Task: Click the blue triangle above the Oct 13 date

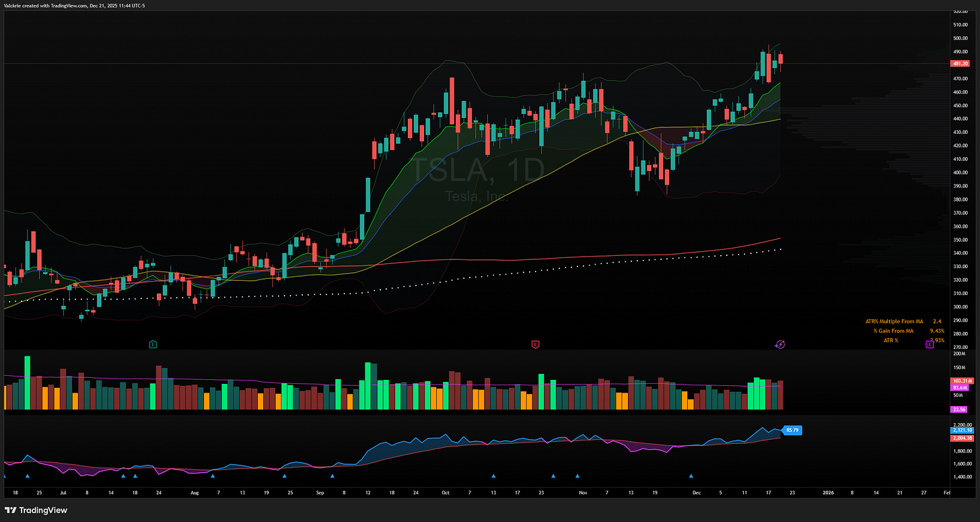Action: tap(493, 476)
